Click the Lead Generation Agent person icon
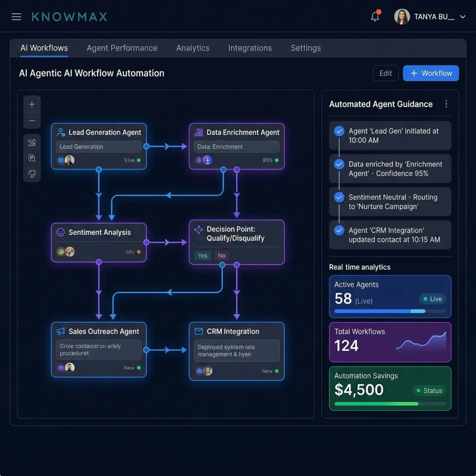The width and height of the screenshot is (476, 476). click(61, 132)
